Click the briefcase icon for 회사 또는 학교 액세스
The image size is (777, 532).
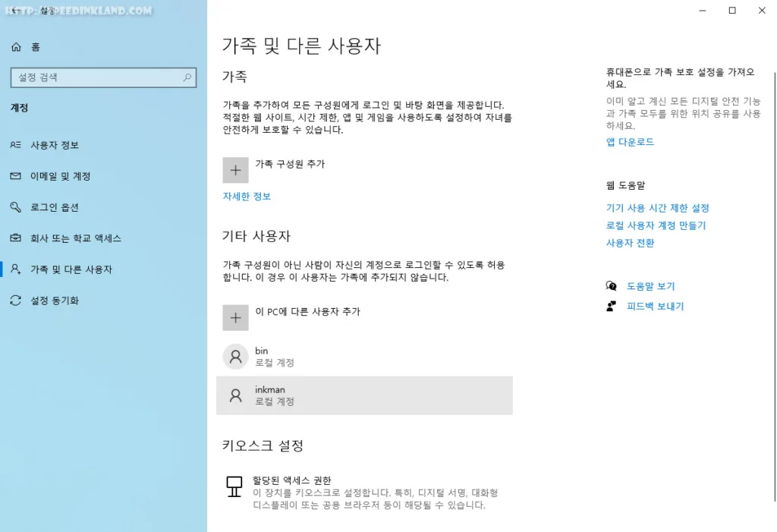[x=15, y=238]
